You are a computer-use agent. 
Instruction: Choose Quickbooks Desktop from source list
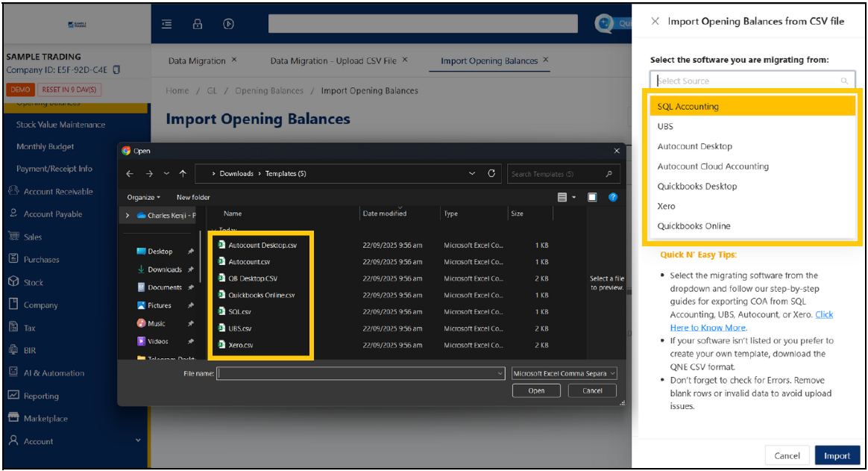pyautogui.click(x=752, y=186)
